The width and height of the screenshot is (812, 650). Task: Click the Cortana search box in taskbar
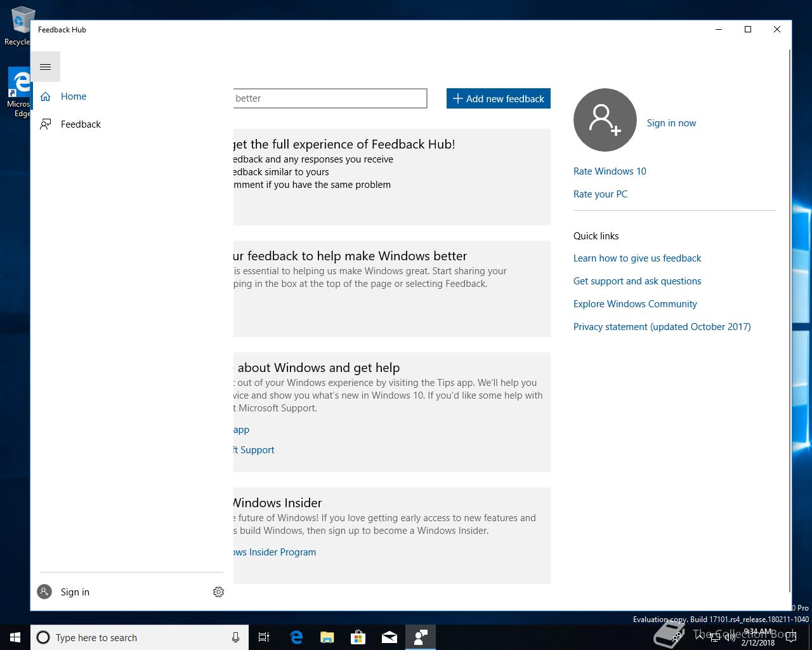(139, 637)
